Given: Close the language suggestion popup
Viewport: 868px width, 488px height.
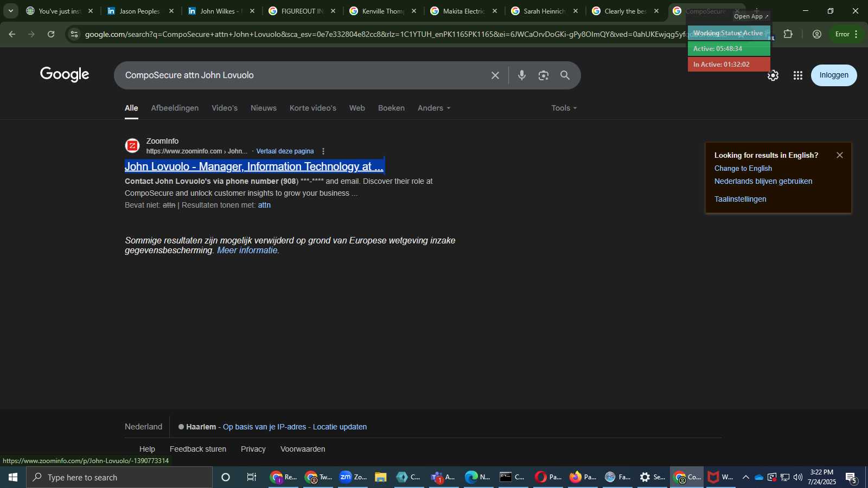Looking at the screenshot, I should click(840, 155).
